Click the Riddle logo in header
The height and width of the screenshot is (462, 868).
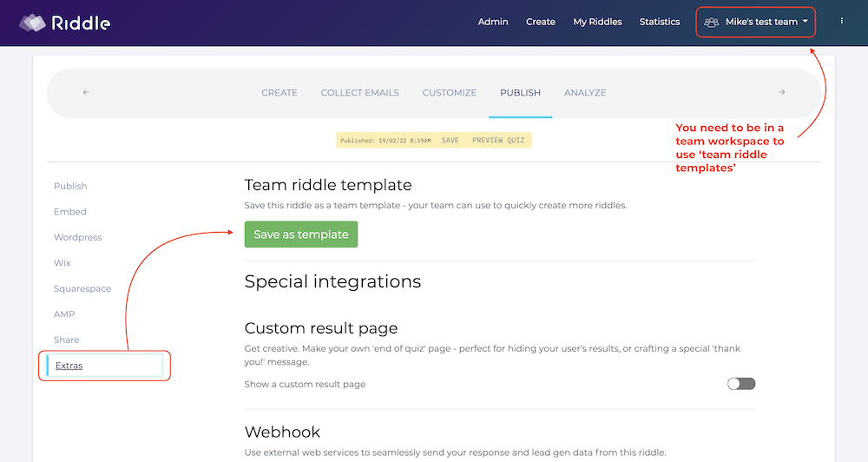[65, 23]
